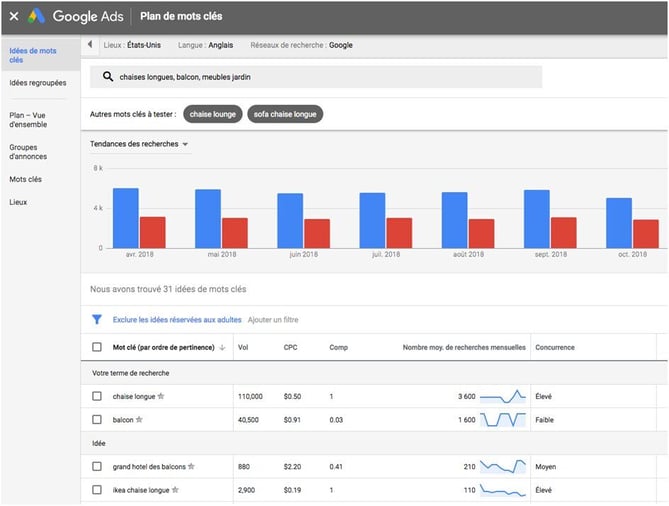Click the 3 600 monthly searches value
Image resolution: width=669 pixels, height=506 pixels.
(467, 396)
